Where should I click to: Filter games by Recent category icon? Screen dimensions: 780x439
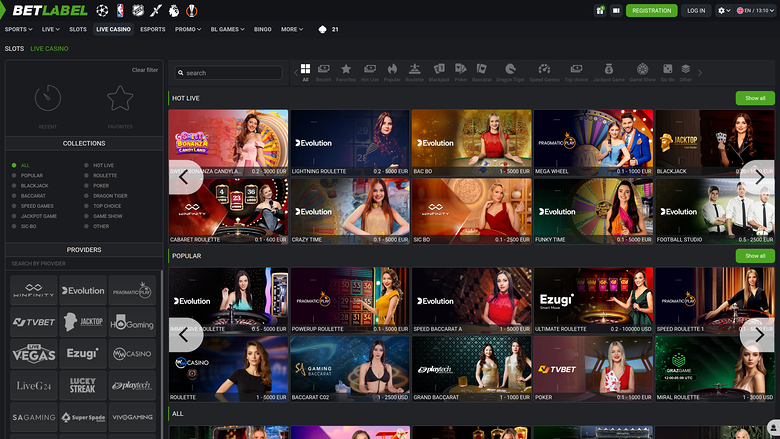(x=323, y=72)
